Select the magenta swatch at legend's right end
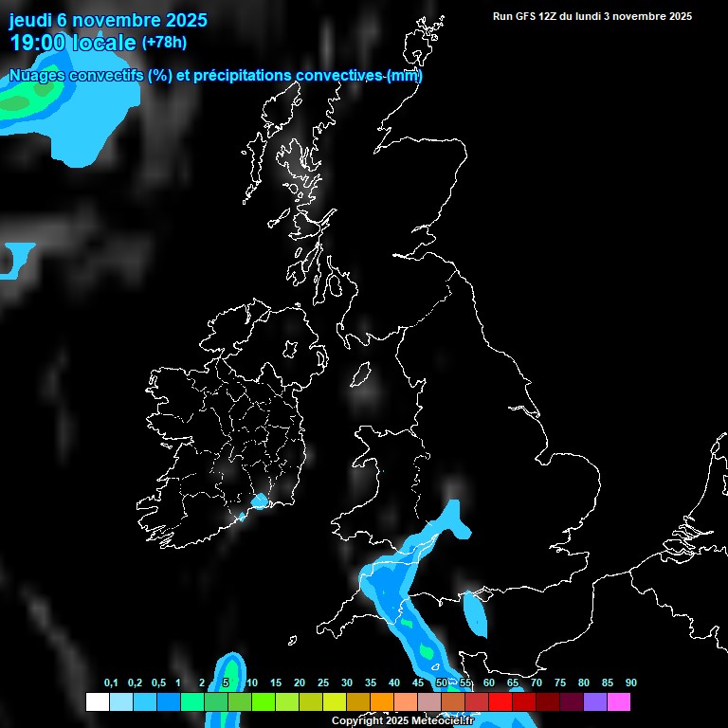728x728 pixels. [618, 701]
